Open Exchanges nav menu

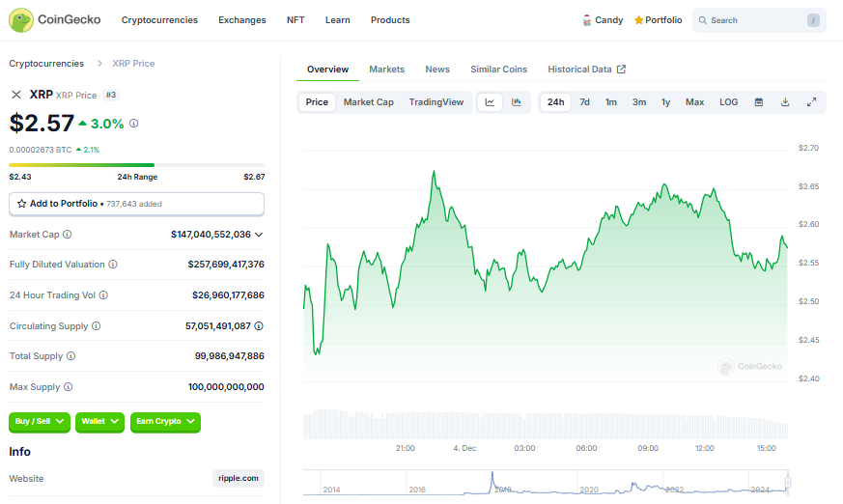[x=242, y=20]
